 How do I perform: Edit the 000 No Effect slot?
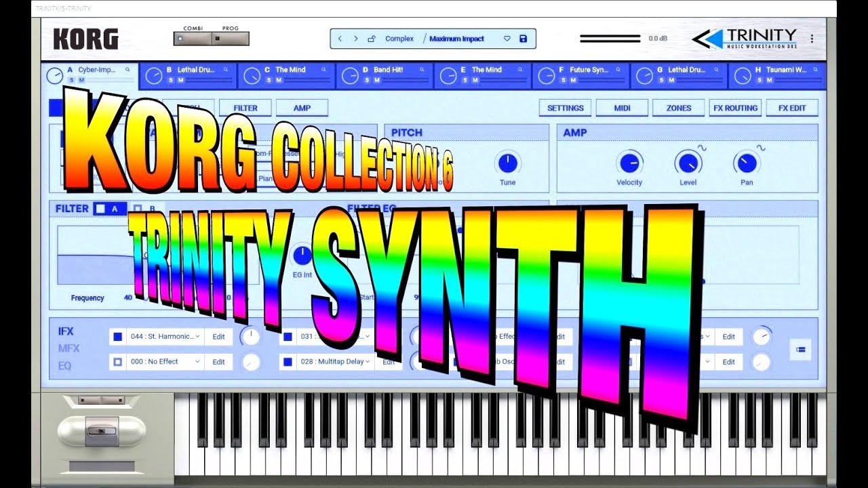[218, 362]
